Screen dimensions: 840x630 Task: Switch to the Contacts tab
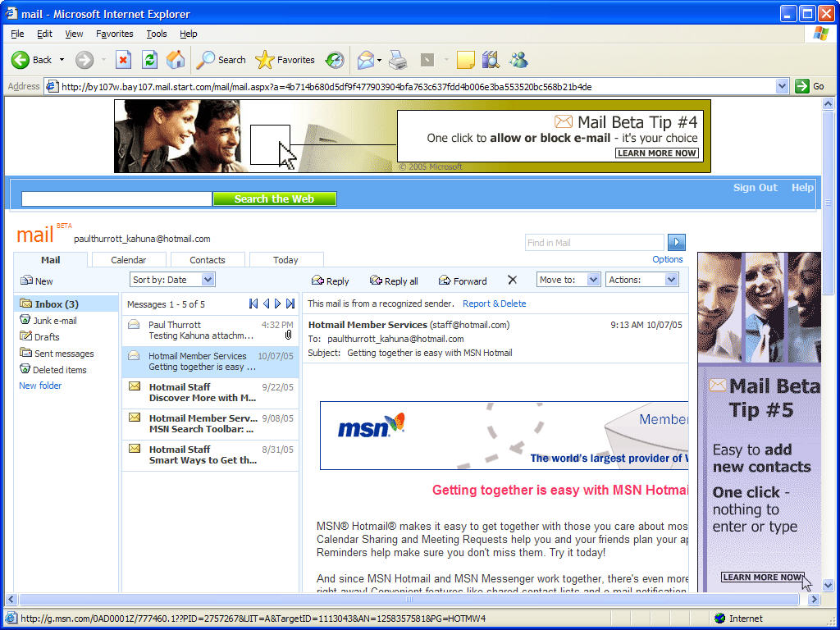pos(208,260)
